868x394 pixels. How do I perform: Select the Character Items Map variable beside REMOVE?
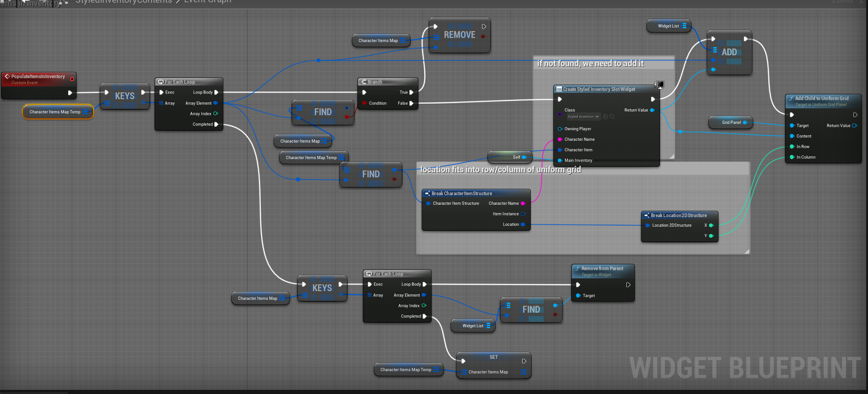381,41
